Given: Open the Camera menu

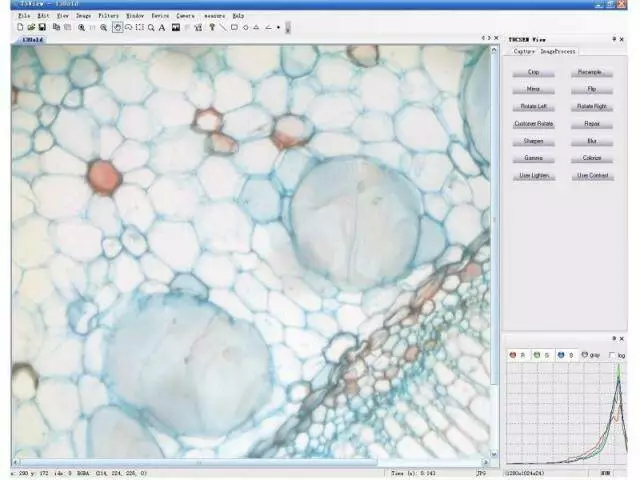Looking at the screenshot, I should point(186,16).
